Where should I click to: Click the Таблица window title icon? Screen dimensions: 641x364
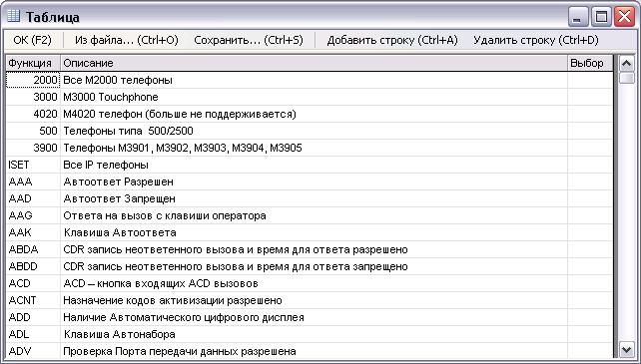[13, 16]
